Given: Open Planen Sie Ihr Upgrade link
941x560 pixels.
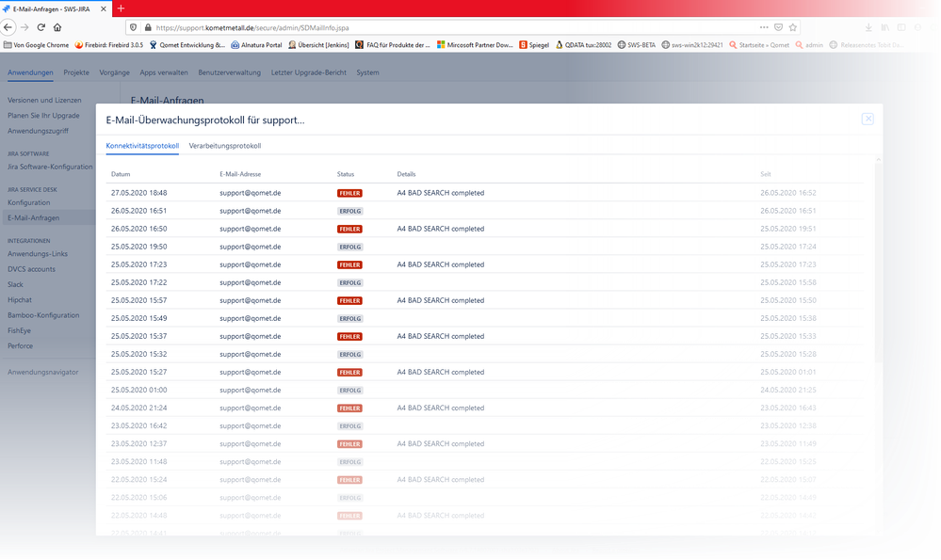Looking at the screenshot, I should pyautogui.click(x=43, y=115).
